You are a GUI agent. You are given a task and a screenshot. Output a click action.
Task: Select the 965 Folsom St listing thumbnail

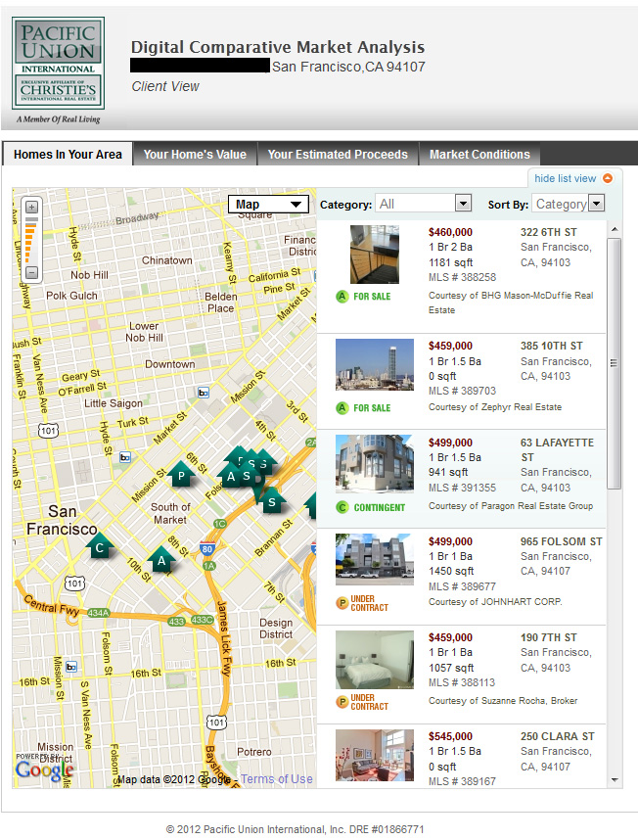374,560
